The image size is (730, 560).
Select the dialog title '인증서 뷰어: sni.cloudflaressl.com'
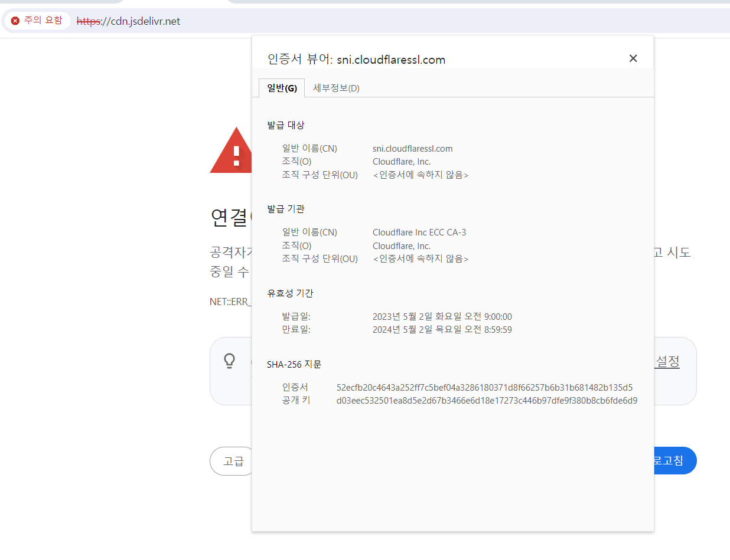point(356,60)
